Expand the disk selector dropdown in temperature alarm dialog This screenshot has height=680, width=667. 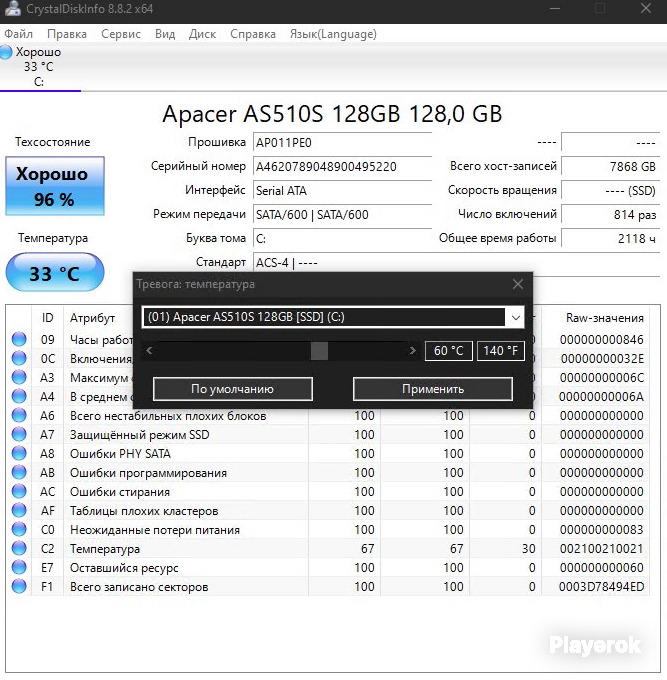pos(515,317)
